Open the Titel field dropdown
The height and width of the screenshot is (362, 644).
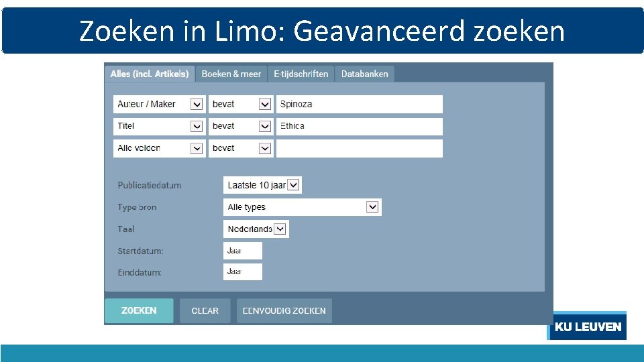[x=160, y=126]
